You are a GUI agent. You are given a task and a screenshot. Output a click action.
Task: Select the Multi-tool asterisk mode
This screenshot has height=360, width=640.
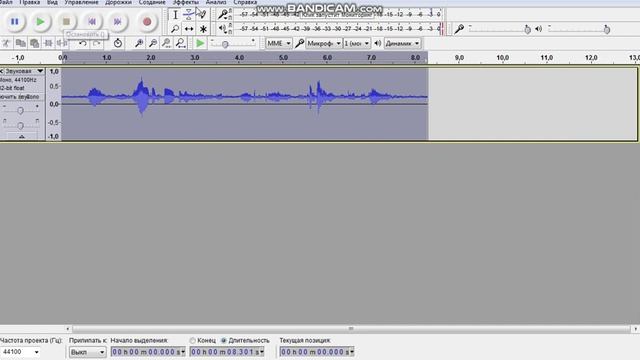coord(203,29)
